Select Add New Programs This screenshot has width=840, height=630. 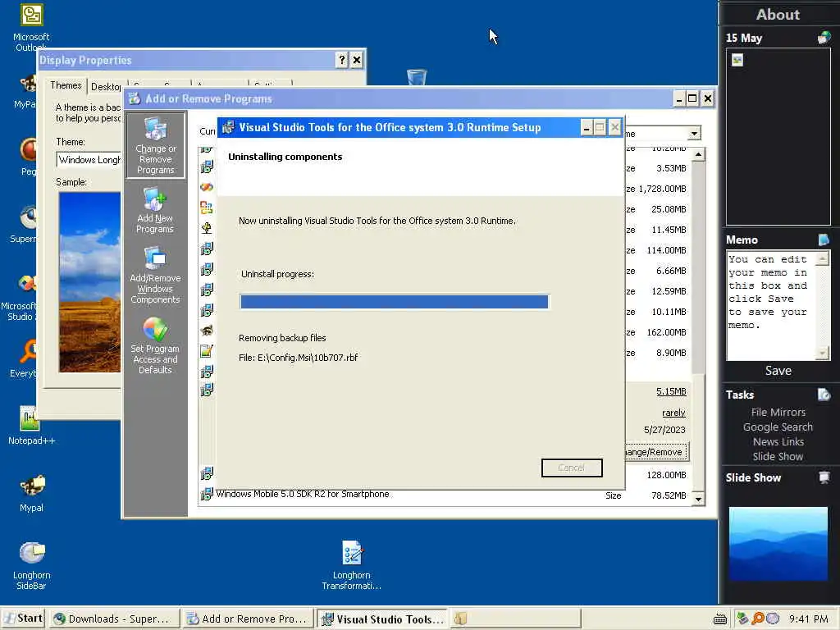click(155, 210)
